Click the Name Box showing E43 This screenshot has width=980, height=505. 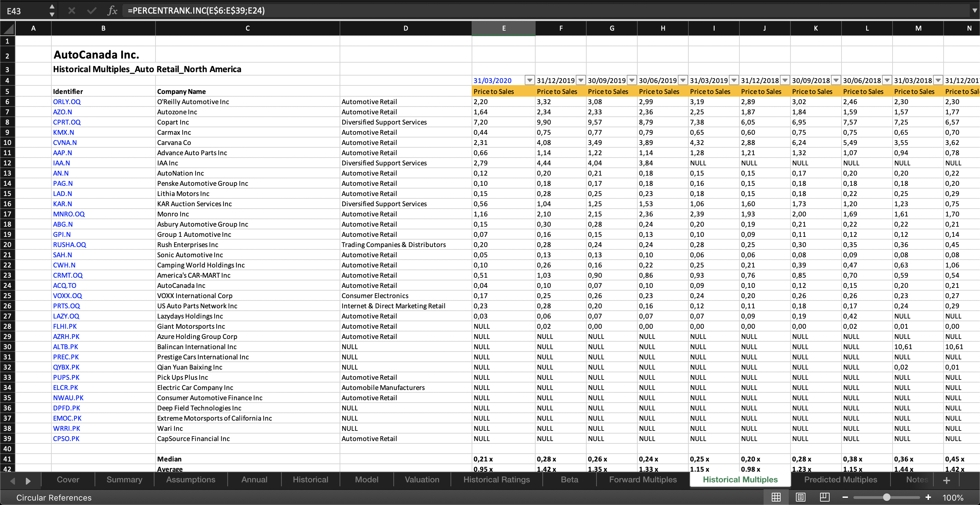(24, 11)
